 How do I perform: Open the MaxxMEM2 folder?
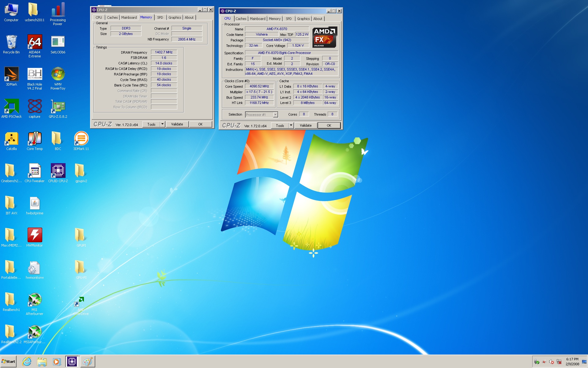11,238
